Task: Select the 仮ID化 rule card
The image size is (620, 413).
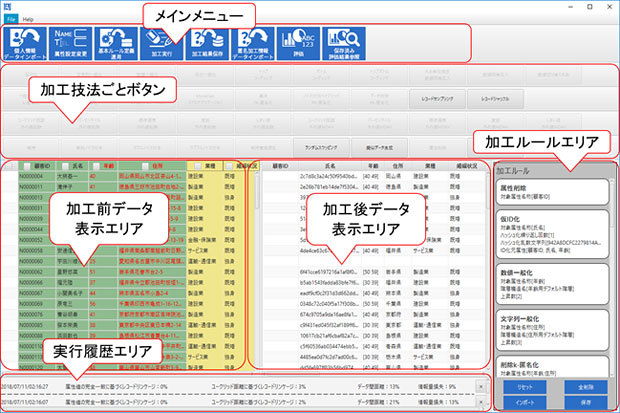Action: click(x=552, y=235)
